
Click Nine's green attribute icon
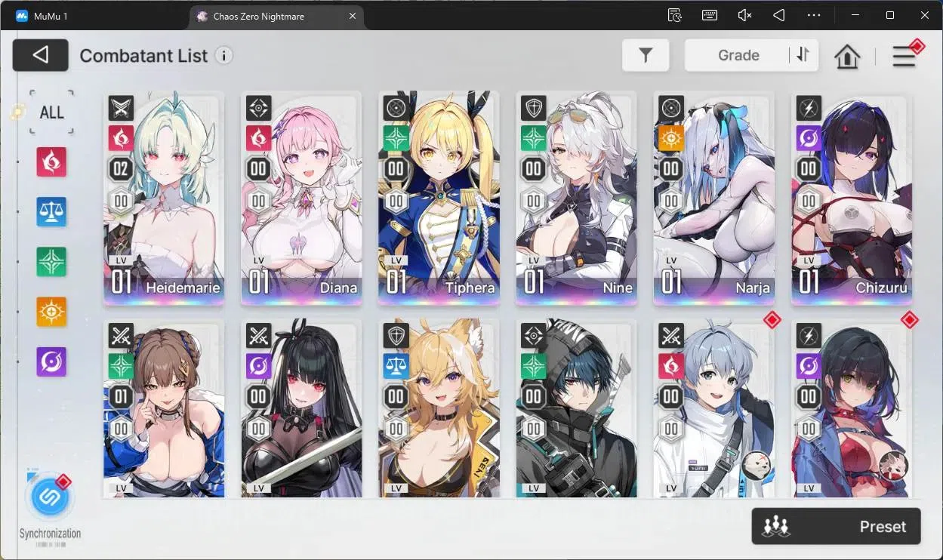(533, 139)
